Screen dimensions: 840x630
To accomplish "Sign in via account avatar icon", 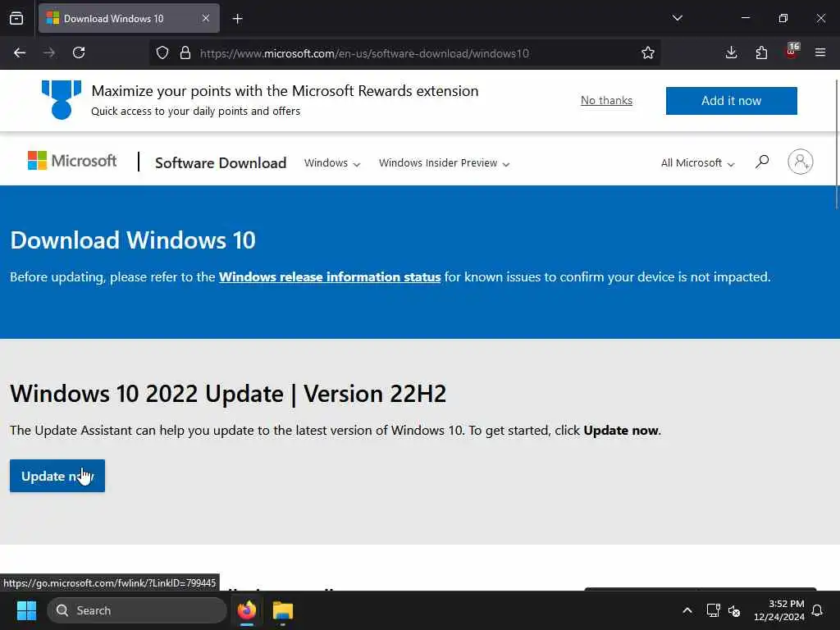I will coord(801,162).
